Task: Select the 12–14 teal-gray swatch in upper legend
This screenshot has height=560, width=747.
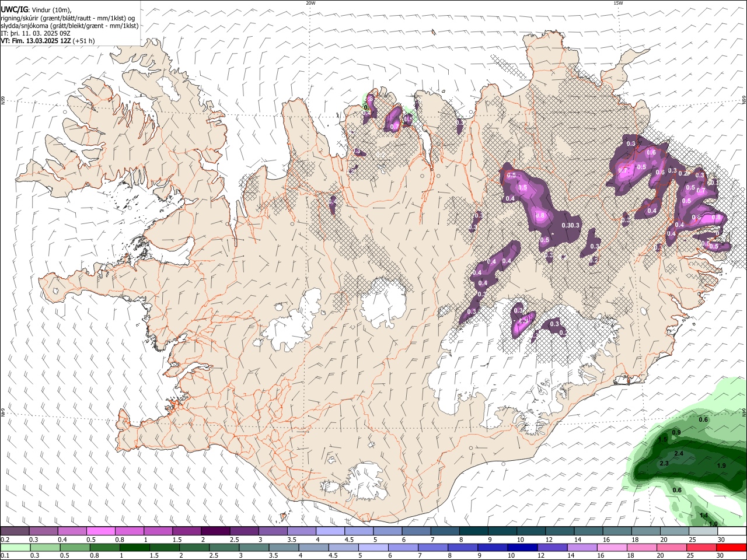Action: pyautogui.click(x=560, y=531)
